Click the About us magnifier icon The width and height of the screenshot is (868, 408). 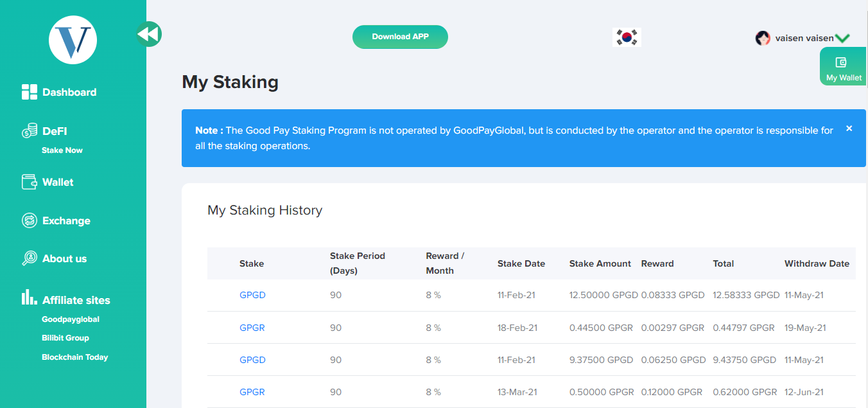pyautogui.click(x=30, y=258)
